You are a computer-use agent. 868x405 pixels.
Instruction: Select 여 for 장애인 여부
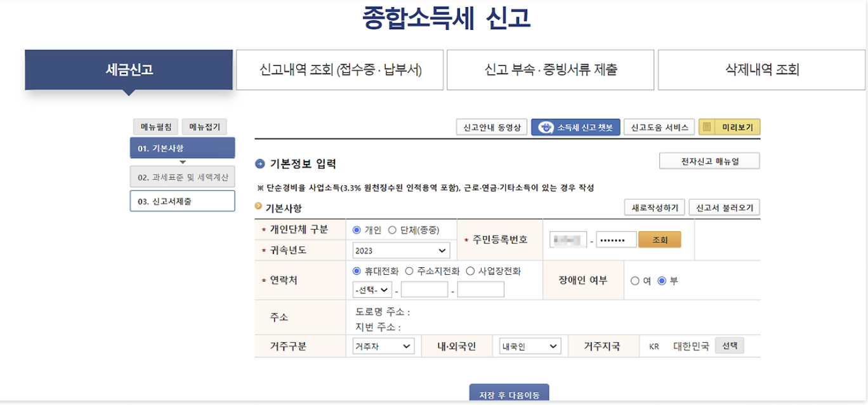click(635, 281)
